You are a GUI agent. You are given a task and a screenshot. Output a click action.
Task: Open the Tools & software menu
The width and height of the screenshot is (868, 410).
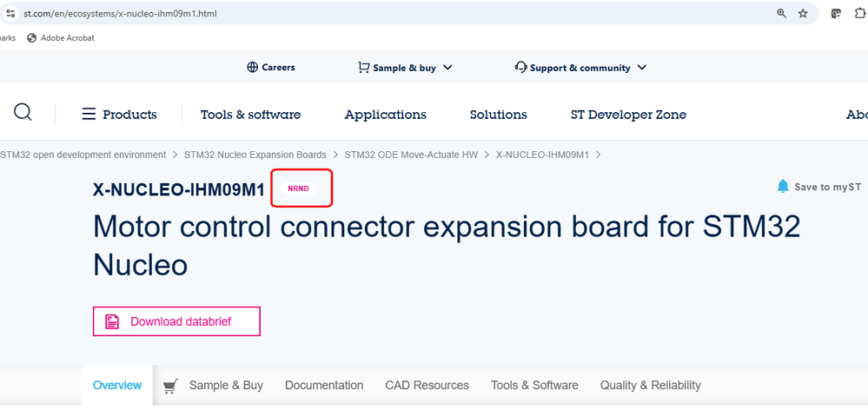[250, 115]
